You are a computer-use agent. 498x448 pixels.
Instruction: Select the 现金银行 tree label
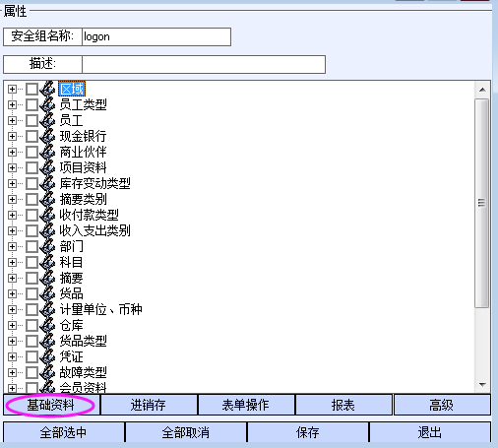point(84,136)
